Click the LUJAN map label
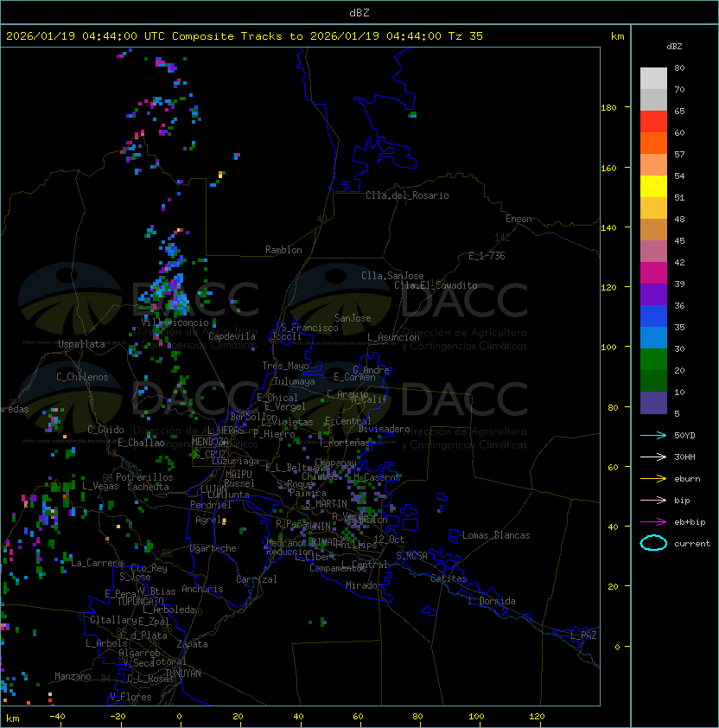Screen dimensions: 719x728 (213, 489)
